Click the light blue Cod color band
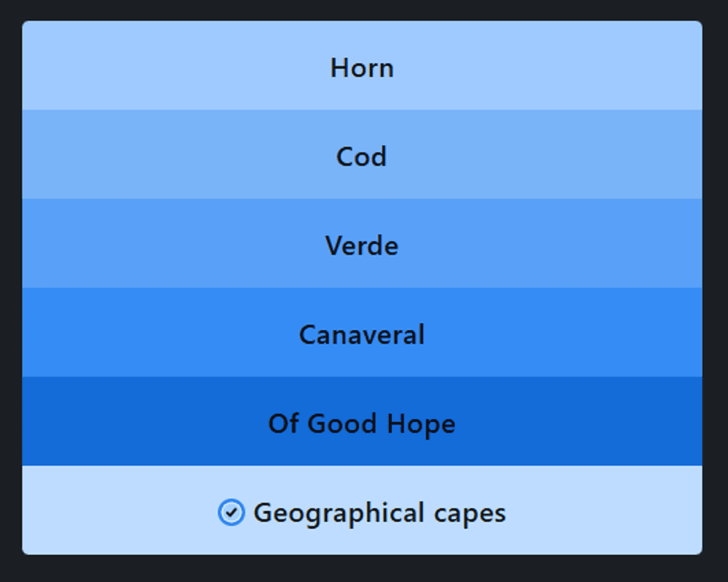728x582 pixels. pyautogui.click(x=362, y=154)
